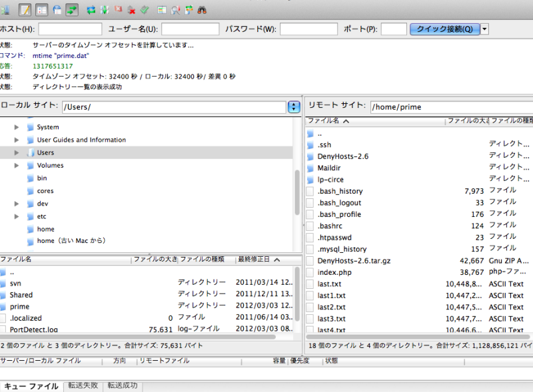
Task: Expand the dev folder in local tree
Action: (16, 203)
